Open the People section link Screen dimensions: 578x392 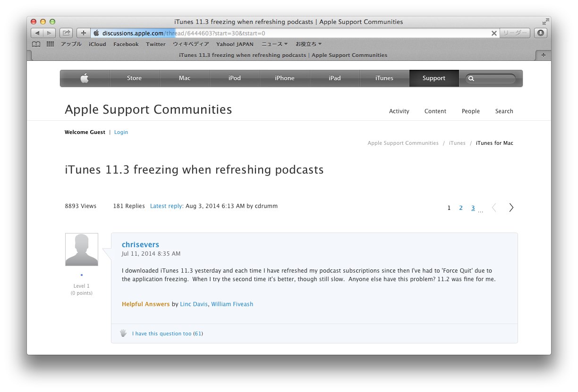coord(471,111)
